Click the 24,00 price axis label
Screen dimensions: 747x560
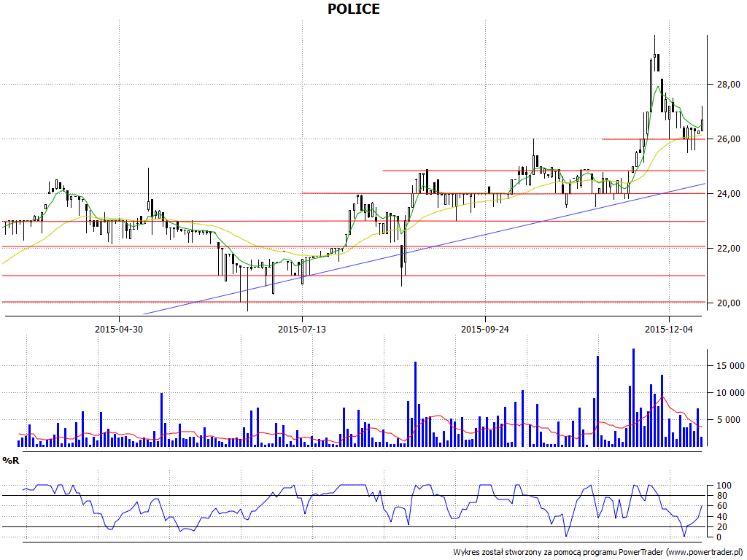pyautogui.click(x=729, y=194)
